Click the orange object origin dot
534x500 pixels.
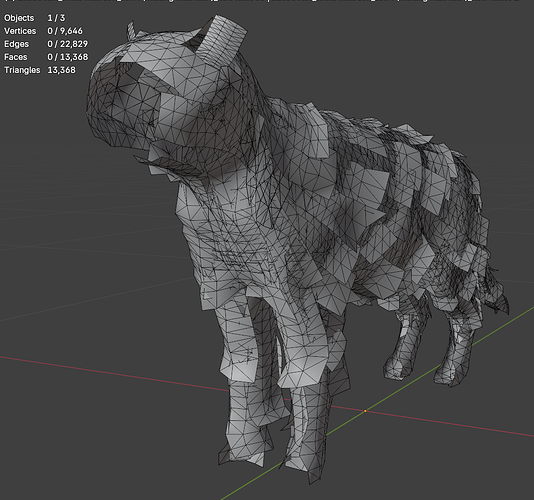point(365,411)
